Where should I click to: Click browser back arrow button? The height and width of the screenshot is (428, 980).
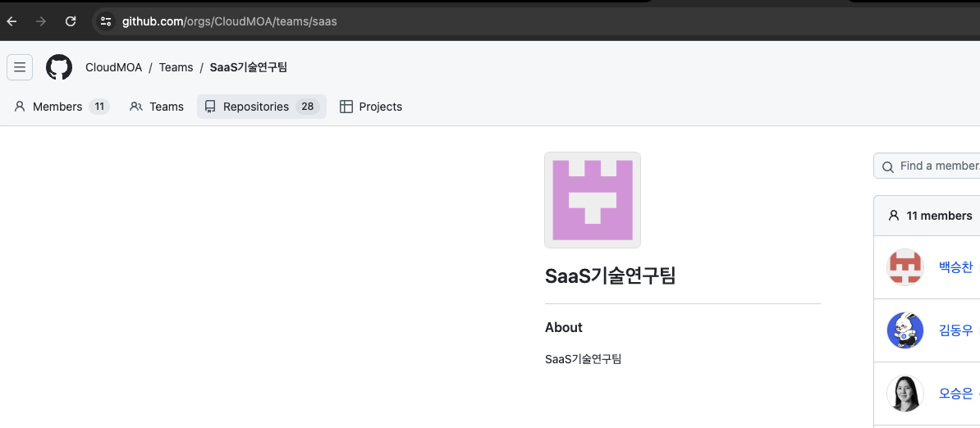click(11, 21)
